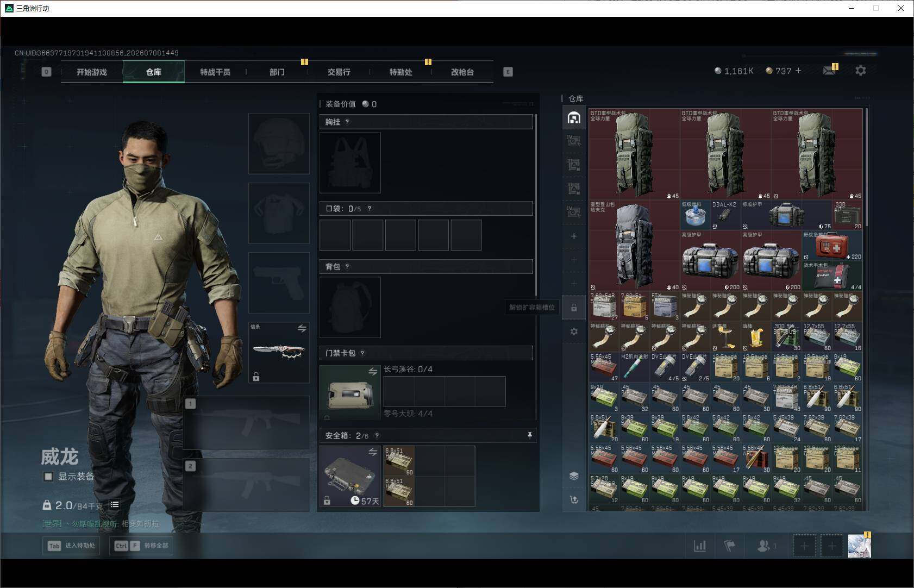The width and height of the screenshot is (914, 588).
Task: Click the locked expansion slot icon
Action: (574, 308)
